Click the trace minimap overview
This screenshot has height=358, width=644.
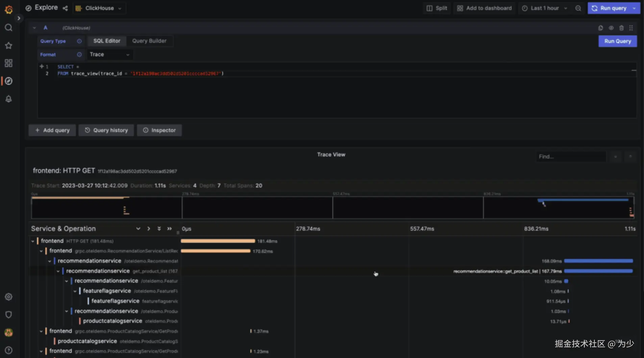point(333,207)
